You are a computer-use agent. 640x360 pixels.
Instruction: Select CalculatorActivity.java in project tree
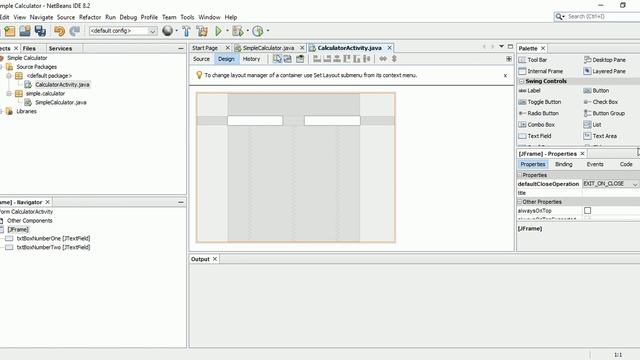click(62, 84)
